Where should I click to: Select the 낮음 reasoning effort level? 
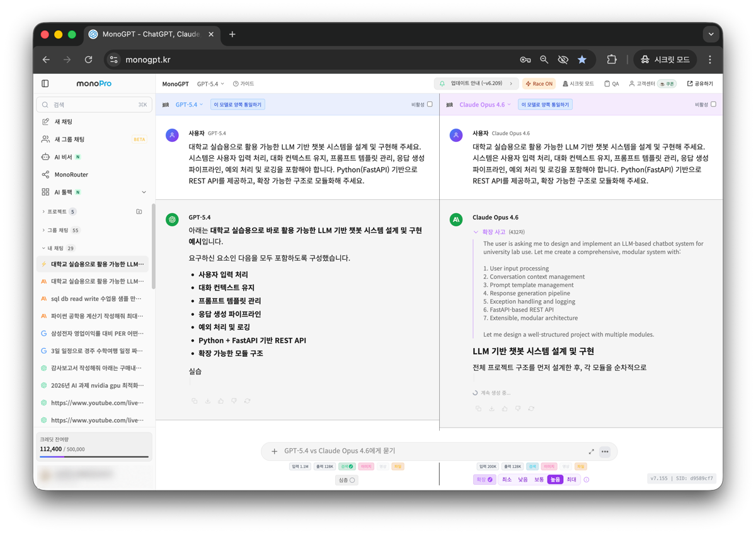tap(523, 480)
